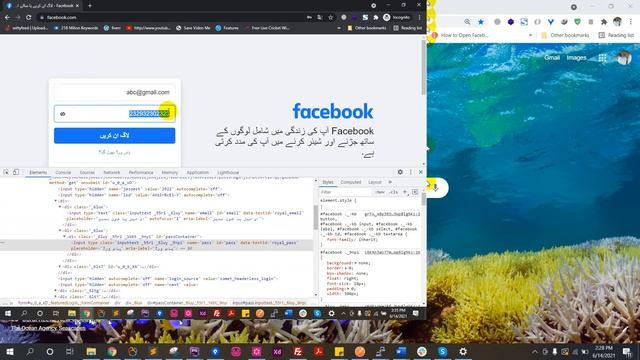Select the hidden input named login_source
Screen dimensions: 640x360
[168, 279]
